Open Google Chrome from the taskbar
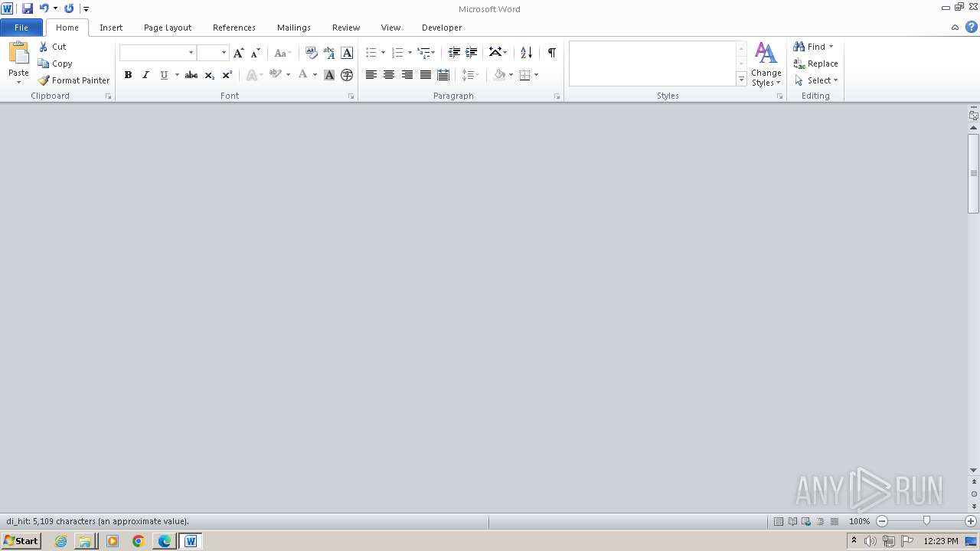The height and width of the screenshot is (551, 980). [x=139, y=541]
